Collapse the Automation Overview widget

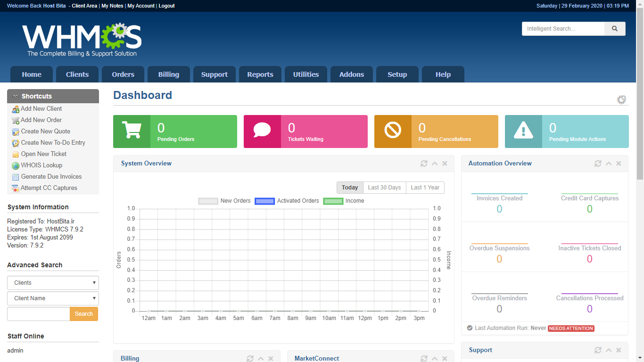pos(609,164)
